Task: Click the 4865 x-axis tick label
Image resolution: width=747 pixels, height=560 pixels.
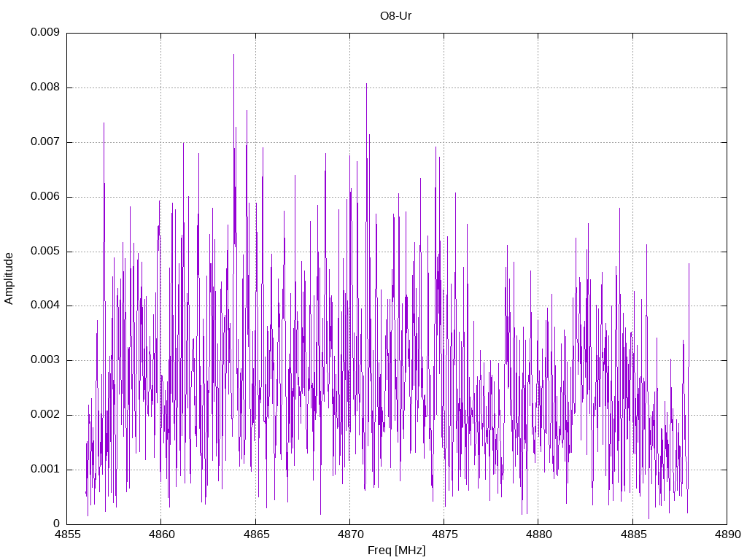Action: point(256,534)
